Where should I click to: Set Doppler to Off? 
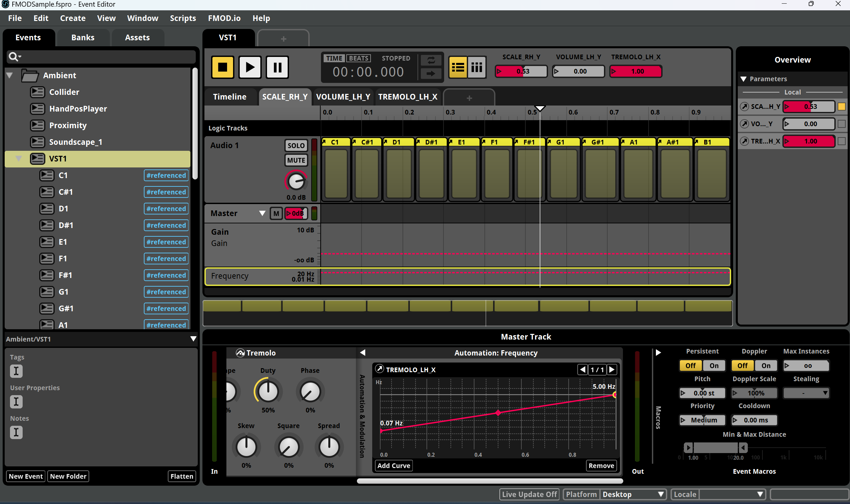(742, 366)
